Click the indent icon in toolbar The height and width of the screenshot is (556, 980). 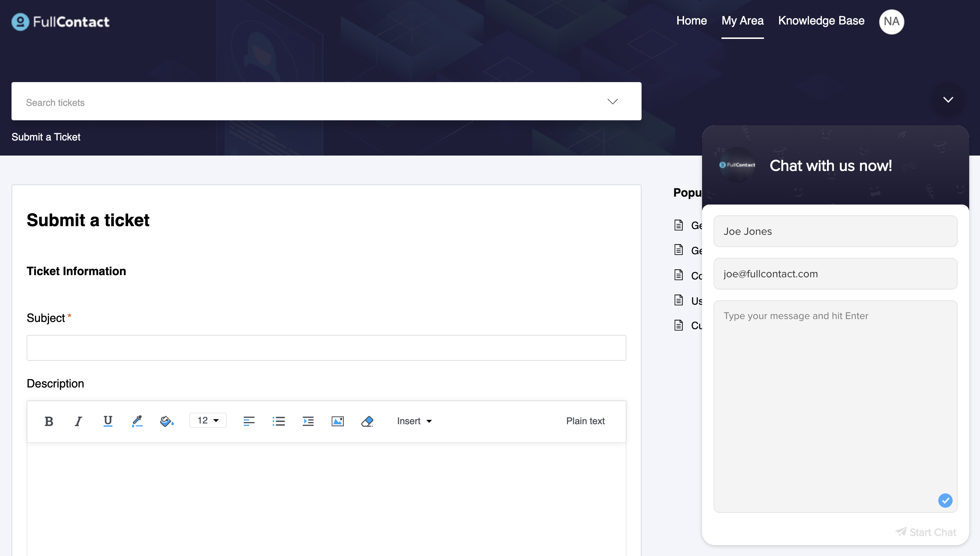[x=308, y=421]
